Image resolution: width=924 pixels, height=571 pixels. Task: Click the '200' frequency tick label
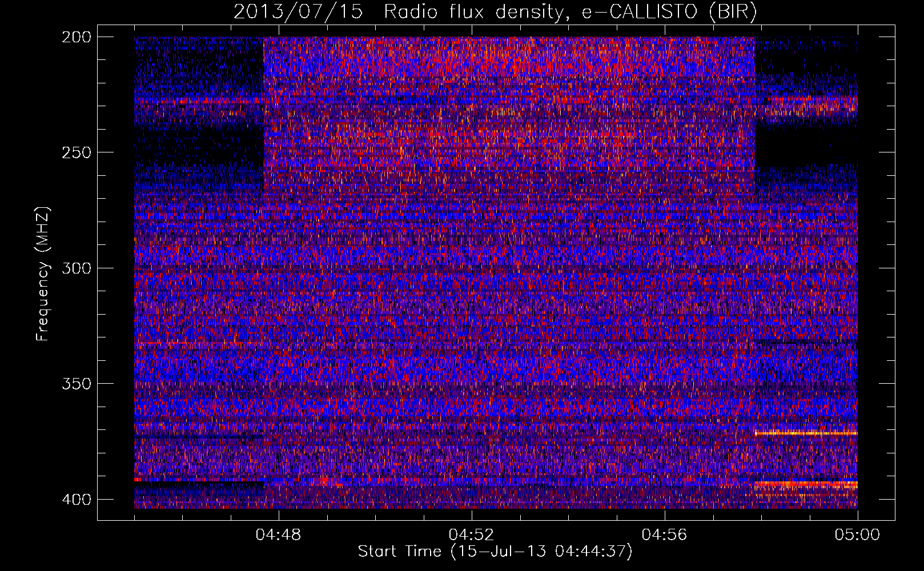coord(76,37)
